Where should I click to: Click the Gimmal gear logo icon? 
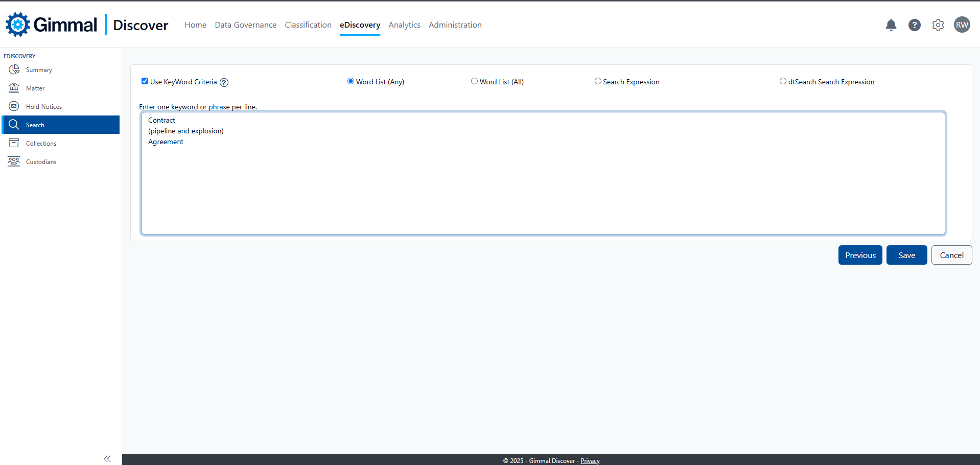(x=18, y=25)
